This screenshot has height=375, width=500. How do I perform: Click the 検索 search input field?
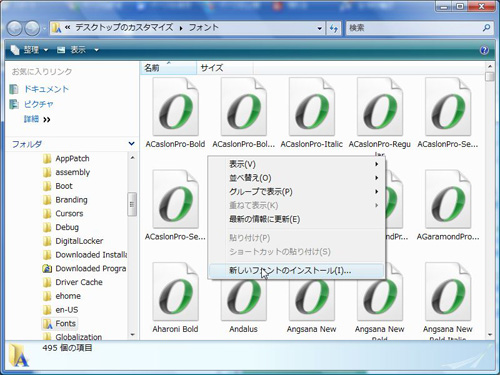pyautogui.click(x=414, y=28)
